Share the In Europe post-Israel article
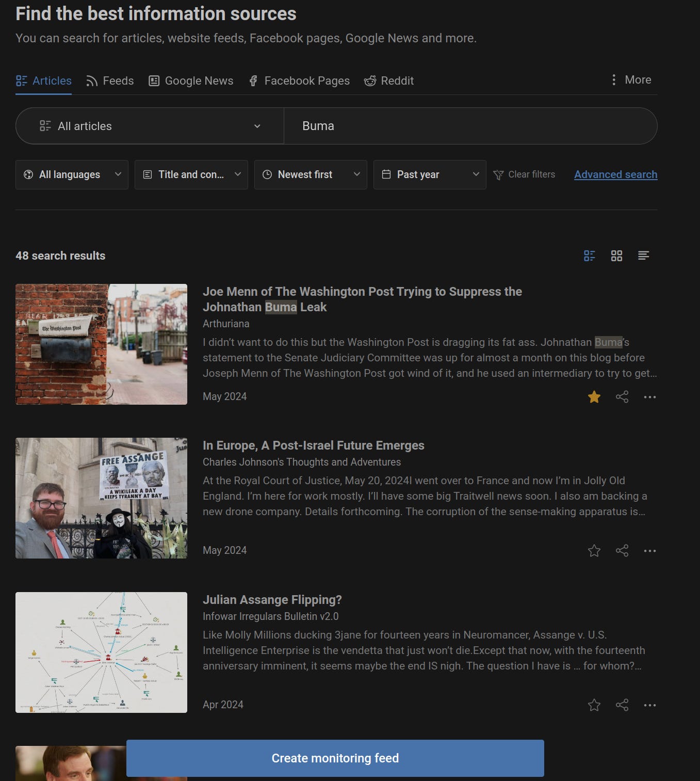Image resolution: width=700 pixels, height=781 pixels. (622, 551)
